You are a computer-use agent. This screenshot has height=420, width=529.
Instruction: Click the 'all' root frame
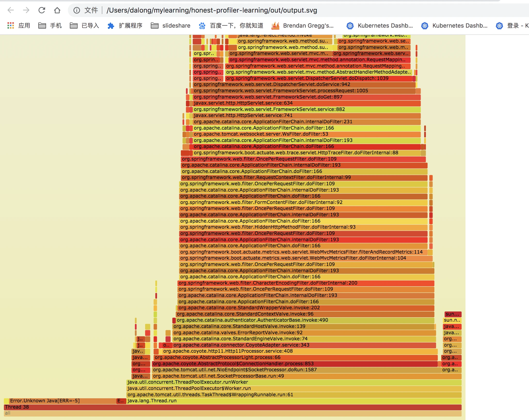pyautogui.click(x=232, y=413)
